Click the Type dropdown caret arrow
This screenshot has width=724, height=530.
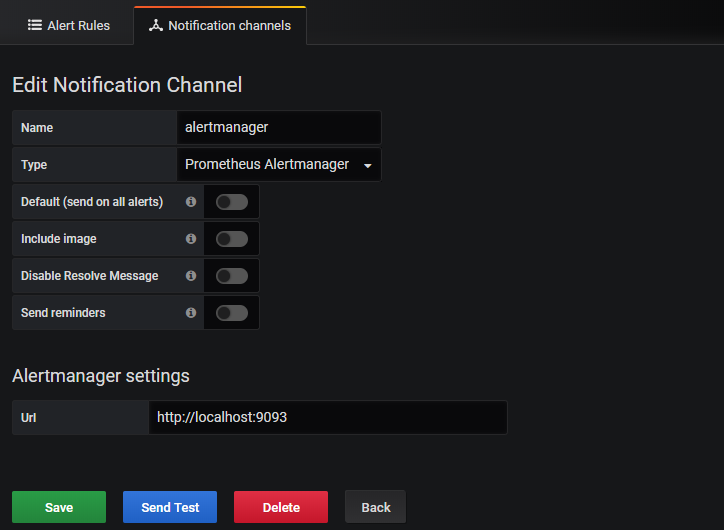[x=368, y=166]
